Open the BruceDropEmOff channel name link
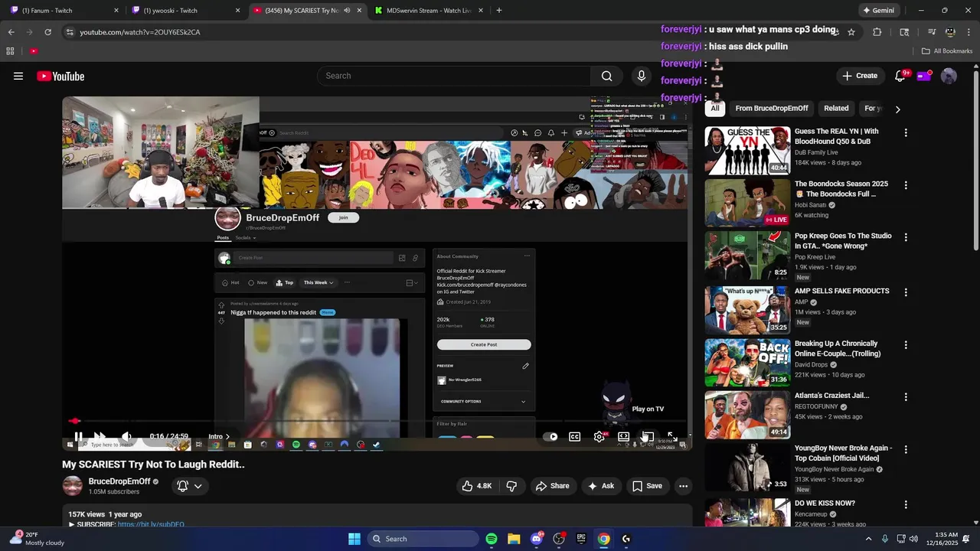 point(119,481)
